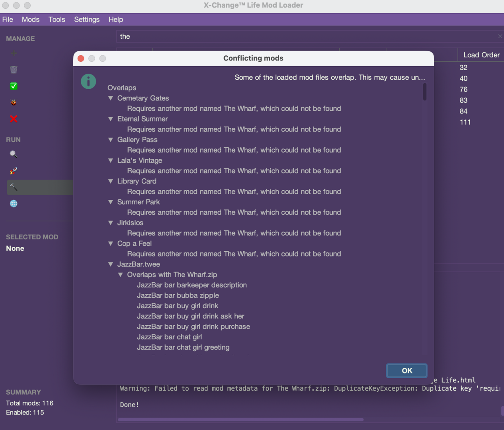
Task: Click the 'Some of the loaded mod files overlap' message
Action: tap(330, 77)
